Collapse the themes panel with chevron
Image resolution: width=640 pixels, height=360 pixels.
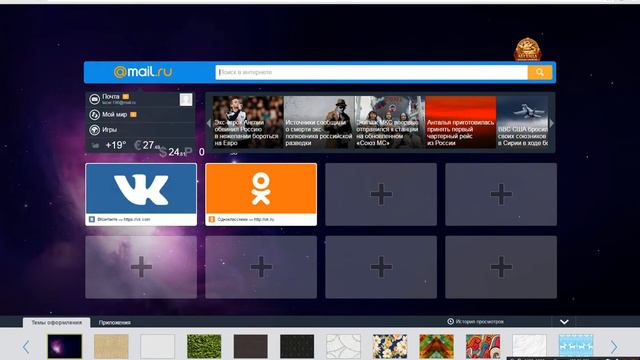[564, 322]
